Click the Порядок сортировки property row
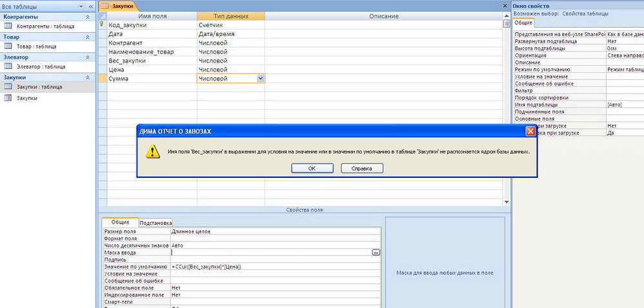This screenshot has height=308, width=644. coord(579,98)
